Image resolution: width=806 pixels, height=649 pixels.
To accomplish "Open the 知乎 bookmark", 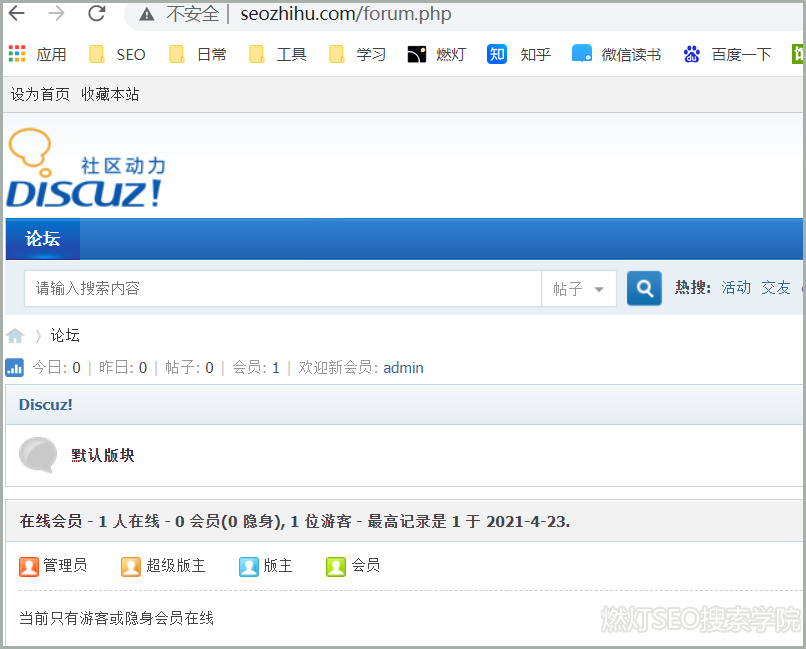I will [519, 54].
